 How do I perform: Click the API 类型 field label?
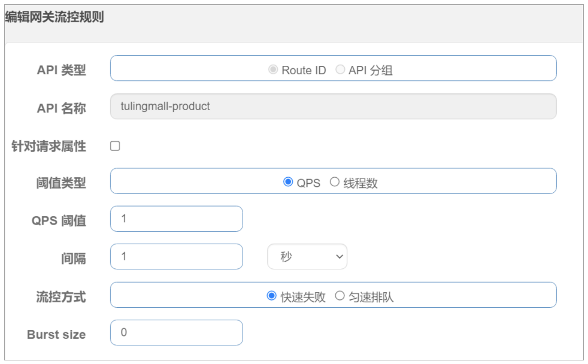(61, 70)
